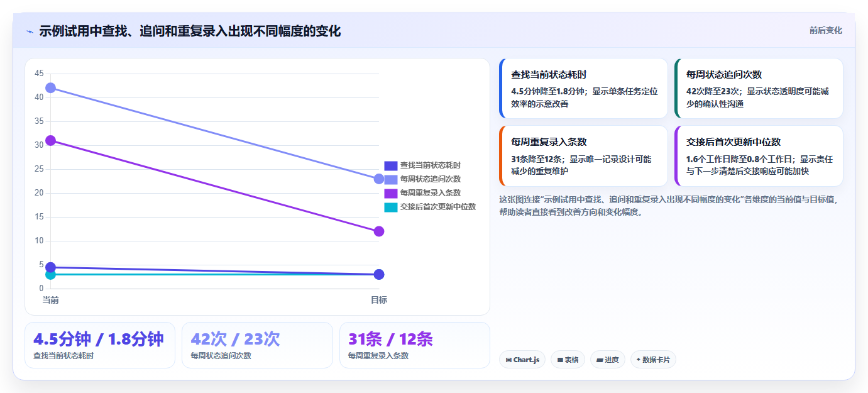Open the 交接后首次更新中位数 info card
Screen dimensions: 868x393
pyautogui.click(x=759, y=156)
